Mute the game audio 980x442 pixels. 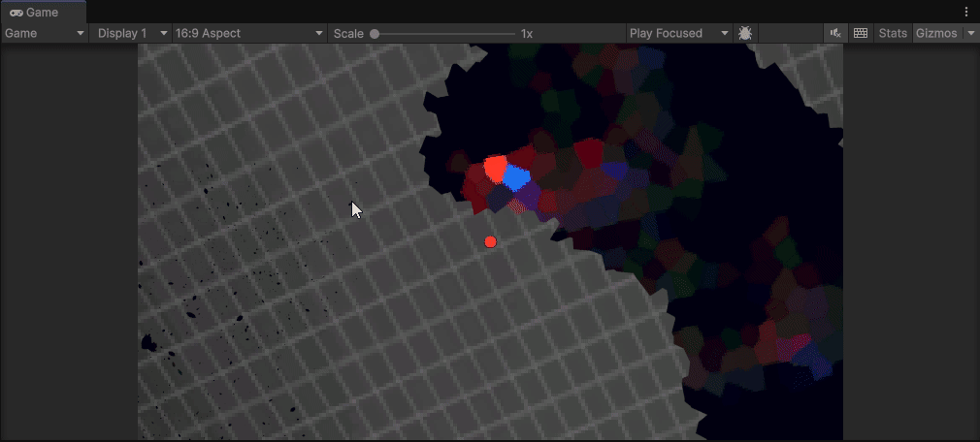click(x=835, y=34)
